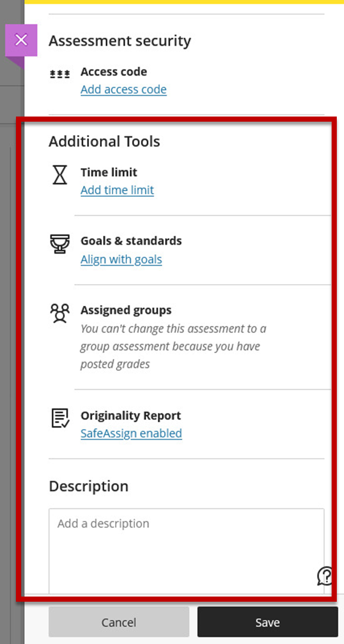Click the Originality Report document icon

point(60,418)
